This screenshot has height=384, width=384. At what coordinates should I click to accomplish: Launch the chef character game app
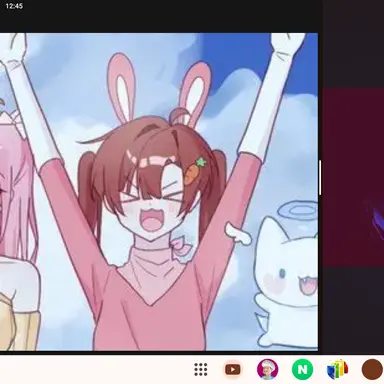[x=267, y=369]
